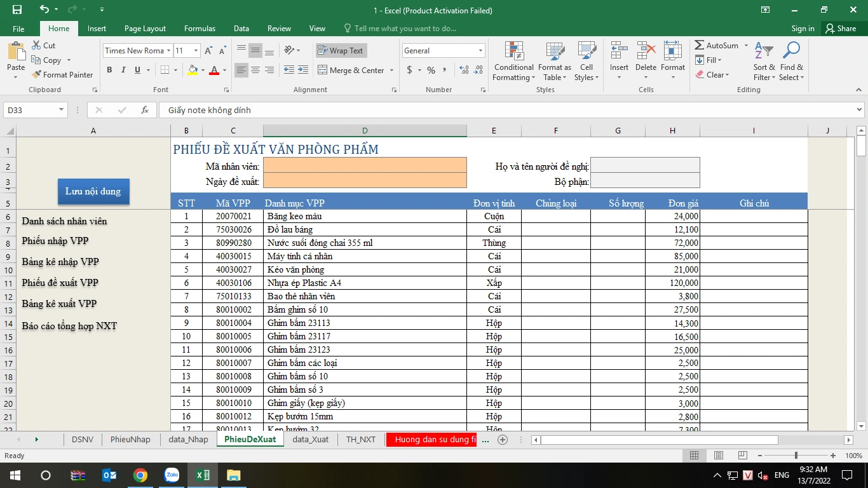The image size is (868, 488).
Task: Click the Lưu nội dung button
Action: pos(93,191)
